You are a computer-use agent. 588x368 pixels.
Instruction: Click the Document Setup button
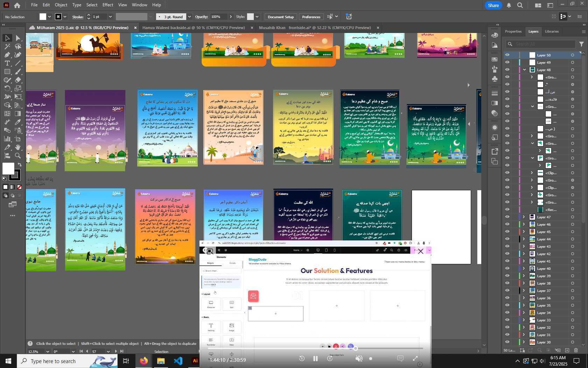(x=281, y=17)
